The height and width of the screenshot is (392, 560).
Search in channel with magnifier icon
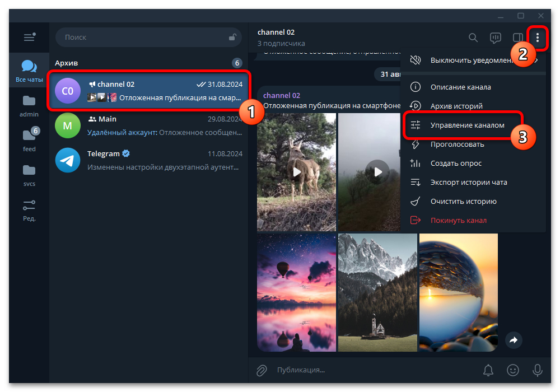473,37
